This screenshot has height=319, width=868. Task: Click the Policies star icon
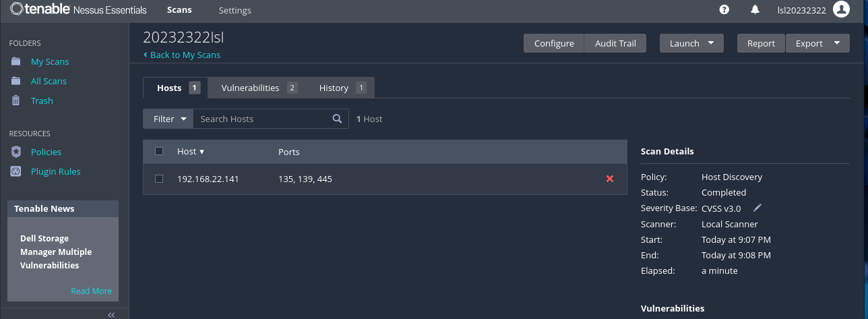pos(16,152)
